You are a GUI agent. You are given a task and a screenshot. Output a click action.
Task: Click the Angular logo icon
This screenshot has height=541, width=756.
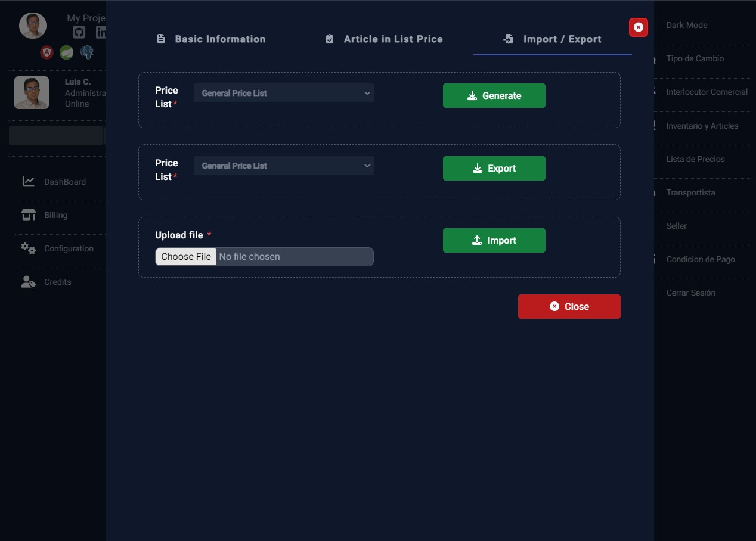coord(47,52)
